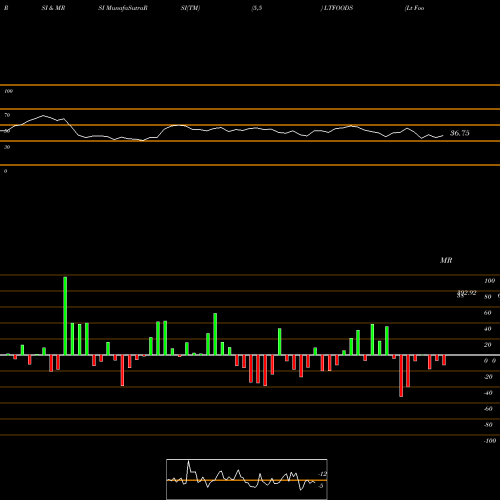Click the MR panel title label
Screen dimensions: 500x500
point(446,260)
